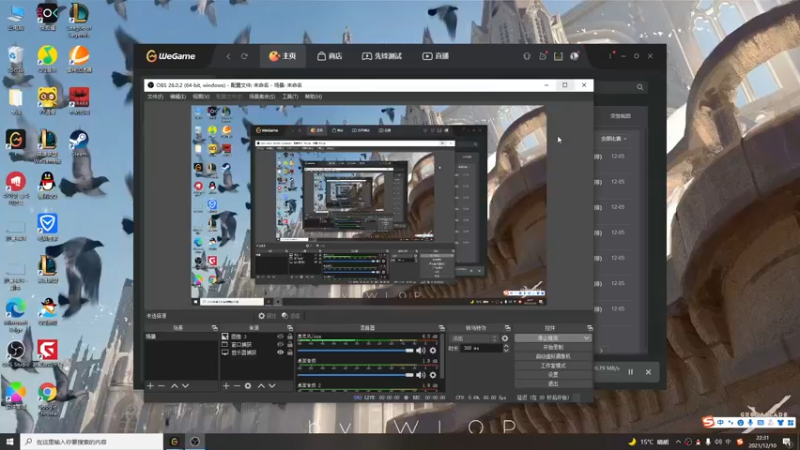Image resolution: width=800 pixels, height=450 pixels.
Task: Pause the WeGame download
Action: tap(631, 372)
